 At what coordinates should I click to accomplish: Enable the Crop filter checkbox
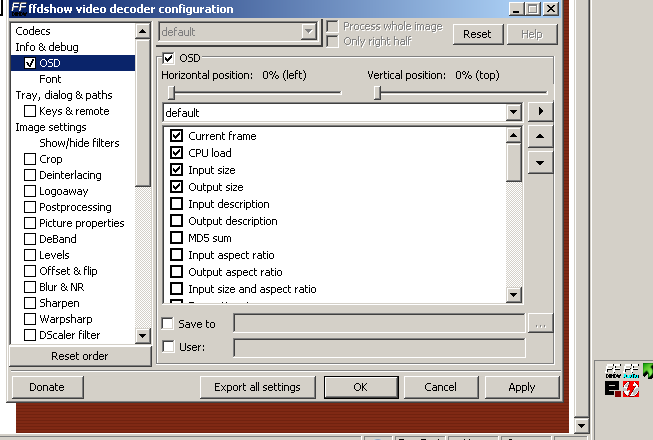pos(30,159)
